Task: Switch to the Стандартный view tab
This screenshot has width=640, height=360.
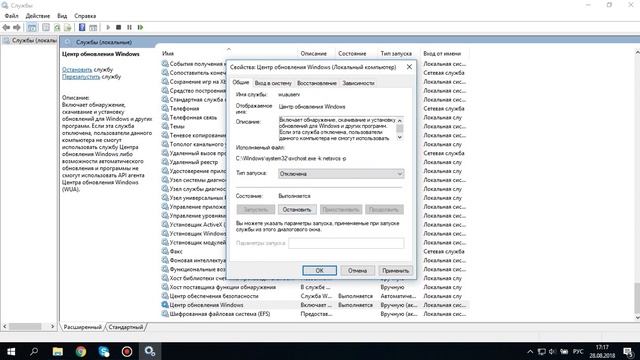Action: (126, 327)
